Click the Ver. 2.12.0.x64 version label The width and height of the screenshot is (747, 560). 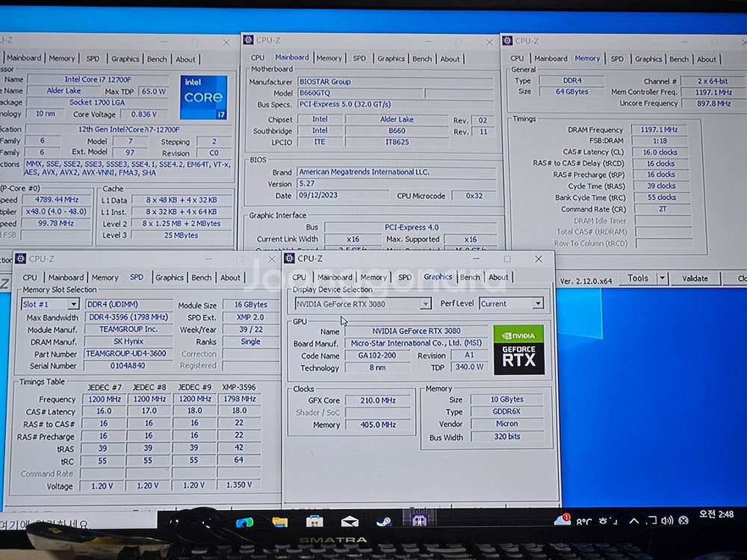coord(586,281)
